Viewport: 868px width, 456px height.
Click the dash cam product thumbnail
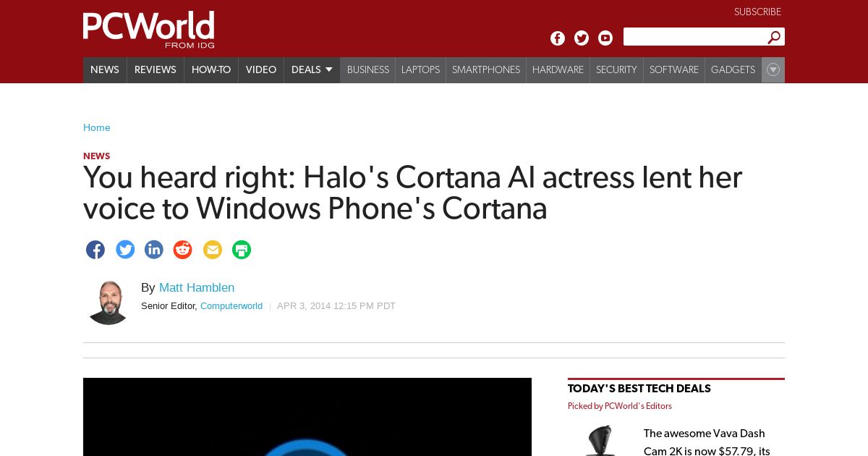coord(599,442)
